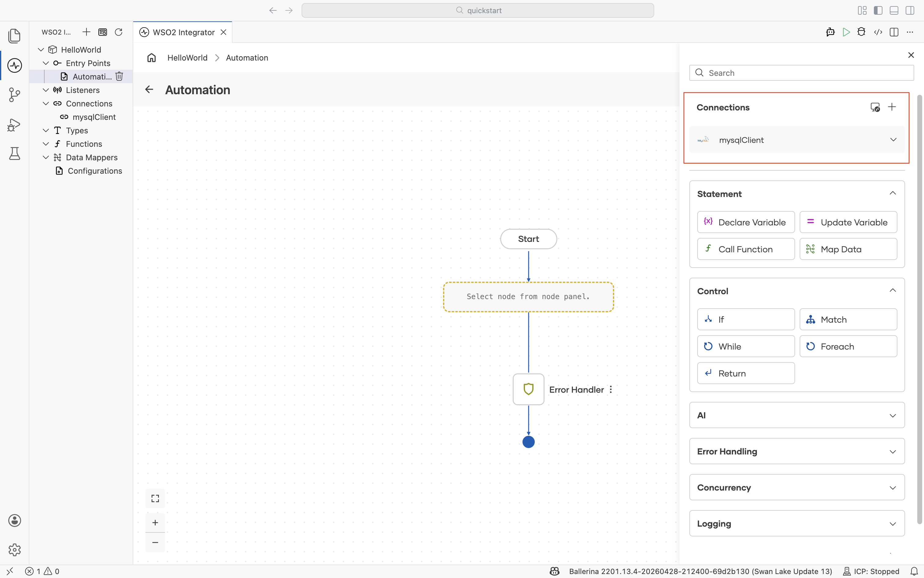924x578 pixels.
Task: Select mysqlClient in the Connections tree
Action: 94,117
